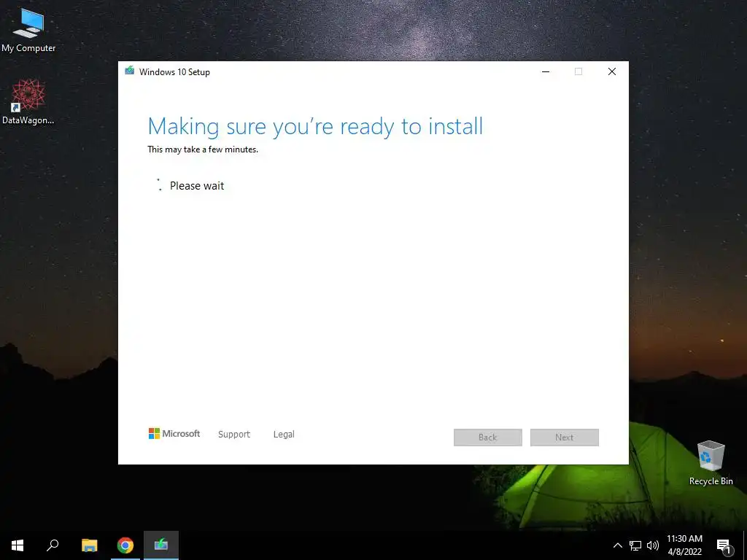This screenshot has width=747, height=560.
Task: Open the Recycle Bin icon
Action: (711, 463)
